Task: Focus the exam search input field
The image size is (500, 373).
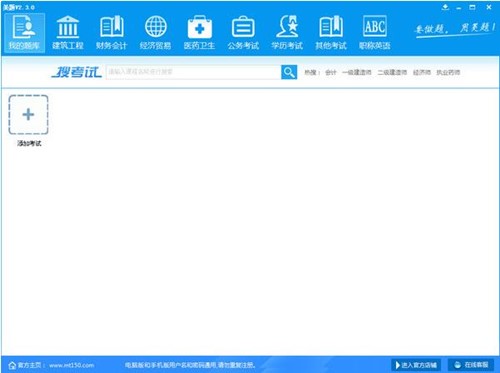Action: pos(194,72)
